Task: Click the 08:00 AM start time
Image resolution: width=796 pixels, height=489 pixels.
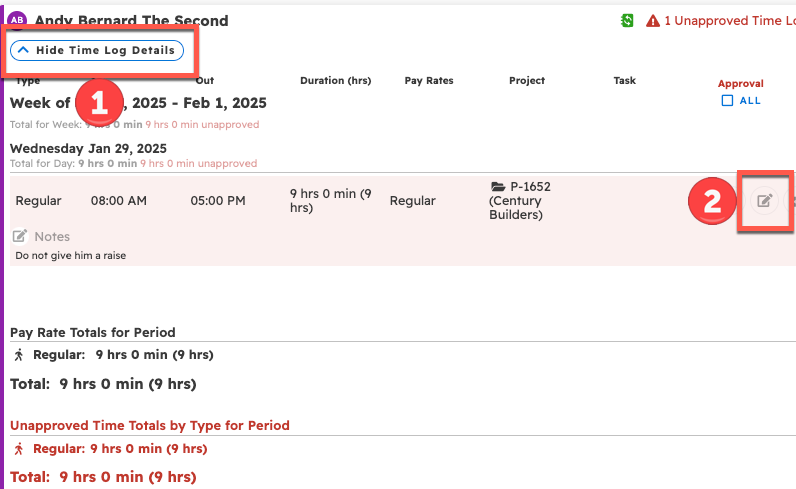Action: tap(118, 201)
